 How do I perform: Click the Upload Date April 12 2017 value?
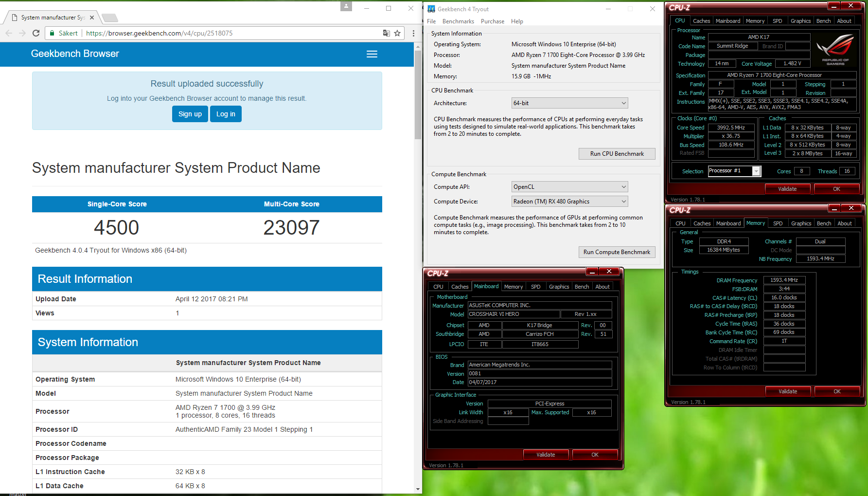212,299
